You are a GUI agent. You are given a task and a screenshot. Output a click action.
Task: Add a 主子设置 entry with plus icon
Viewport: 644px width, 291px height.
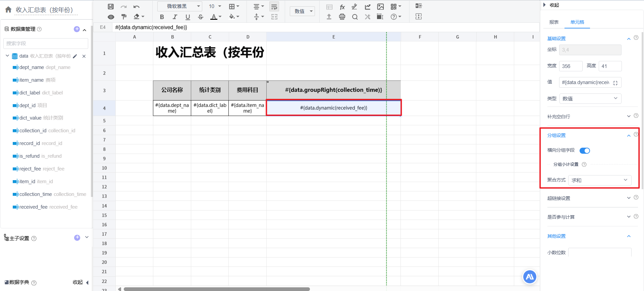coord(77,238)
